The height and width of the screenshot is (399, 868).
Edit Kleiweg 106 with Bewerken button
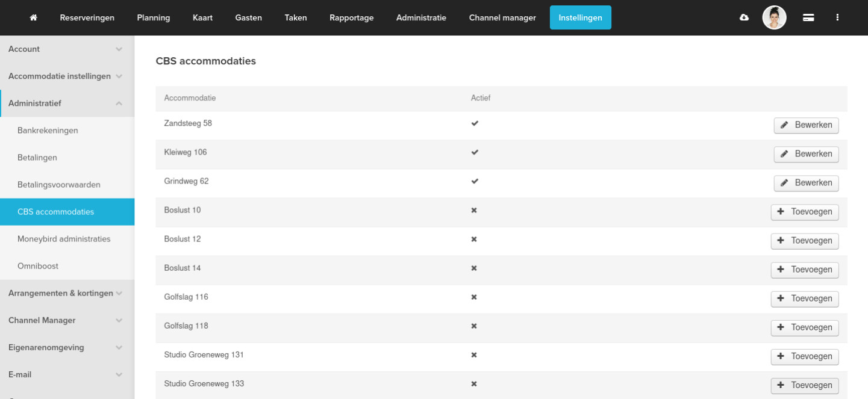click(806, 154)
